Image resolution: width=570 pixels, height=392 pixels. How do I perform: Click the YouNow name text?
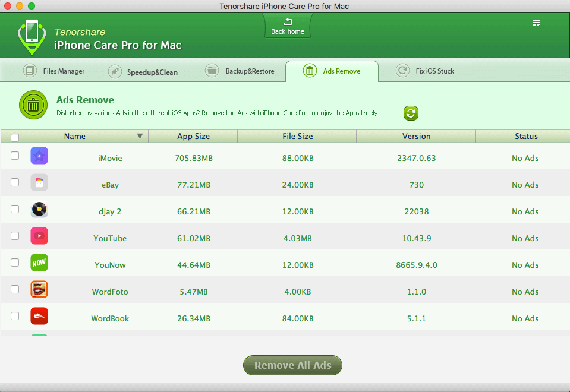[x=110, y=265]
